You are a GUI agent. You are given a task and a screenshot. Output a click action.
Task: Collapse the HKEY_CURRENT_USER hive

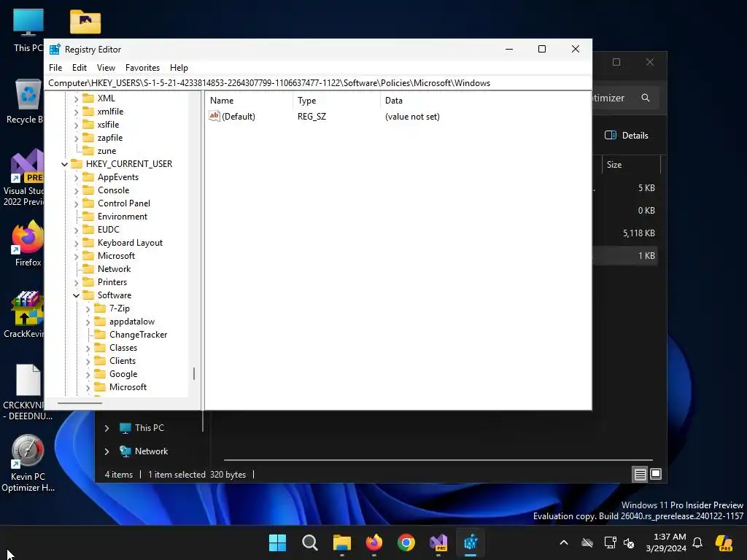64,164
